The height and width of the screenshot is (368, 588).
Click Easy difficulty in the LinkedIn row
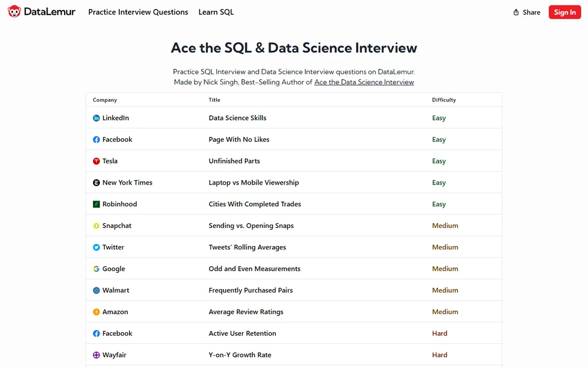coord(439,118)
